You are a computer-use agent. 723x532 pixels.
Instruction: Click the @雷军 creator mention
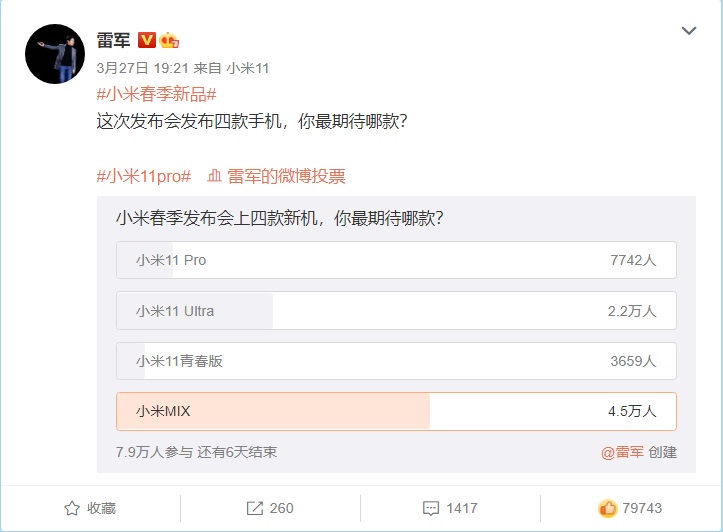[x=622, y=452]
